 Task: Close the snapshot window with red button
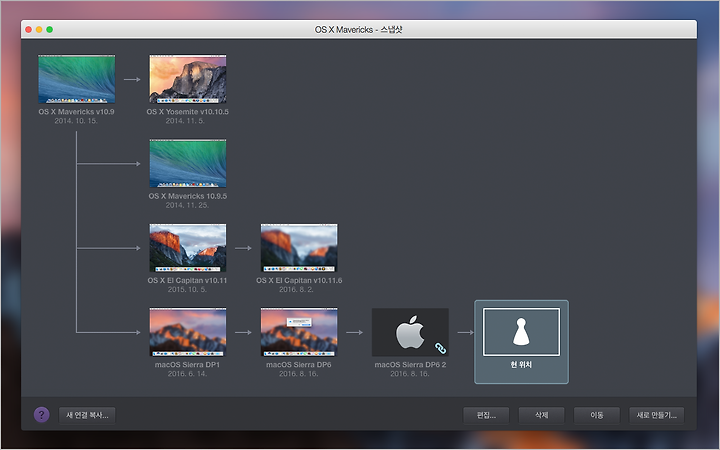28,29
